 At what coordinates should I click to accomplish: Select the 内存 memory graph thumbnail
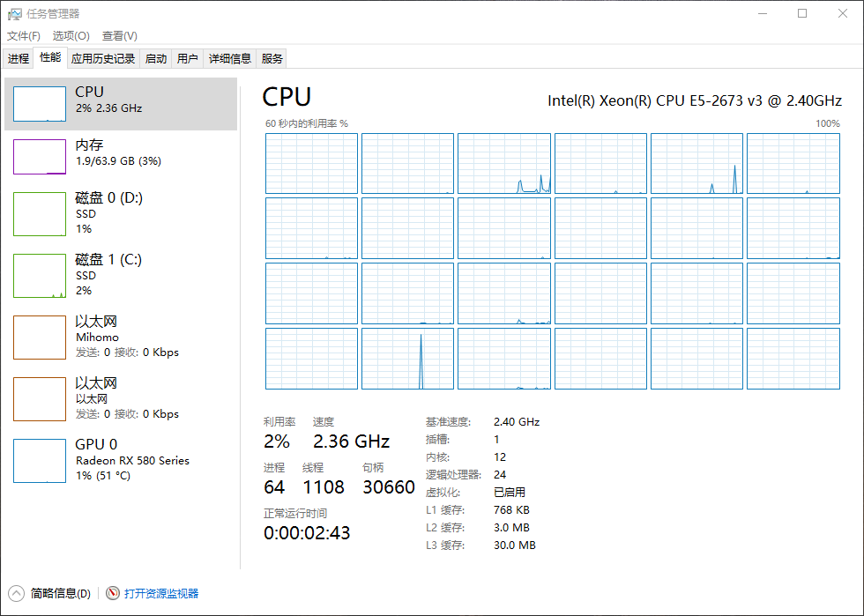pos(40,157)
